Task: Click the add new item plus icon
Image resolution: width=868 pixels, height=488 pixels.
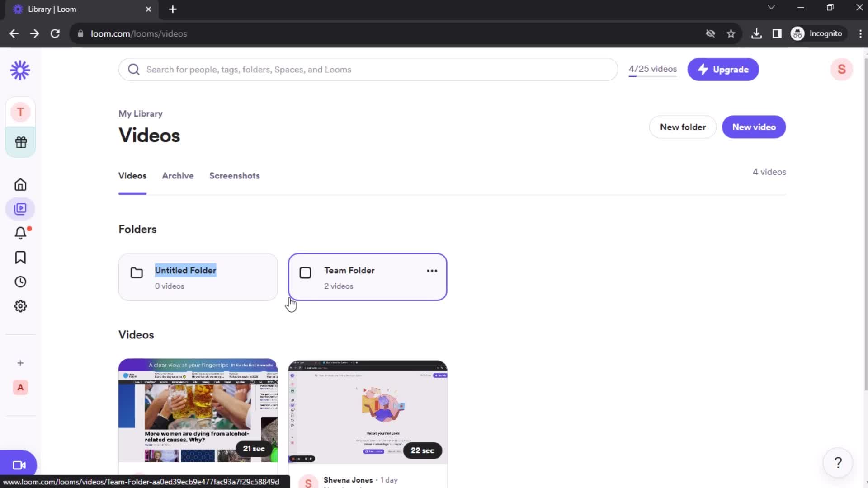Action: coord(20,363)
